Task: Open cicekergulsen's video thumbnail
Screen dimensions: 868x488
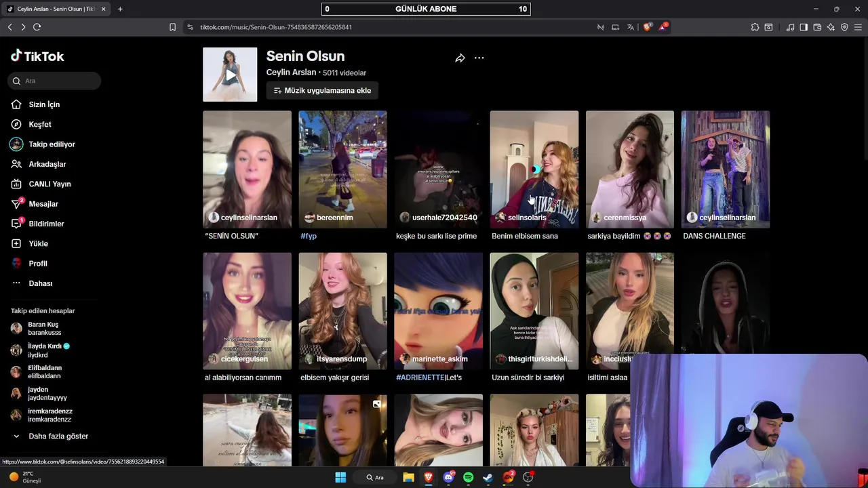Action: pyautogui.click(x=247, y=311)
